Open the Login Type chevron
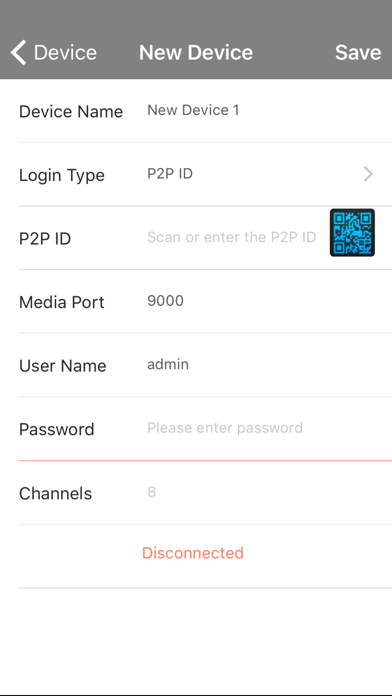The height and width of the screenshot is (696, 392). [x=368, y=174]
